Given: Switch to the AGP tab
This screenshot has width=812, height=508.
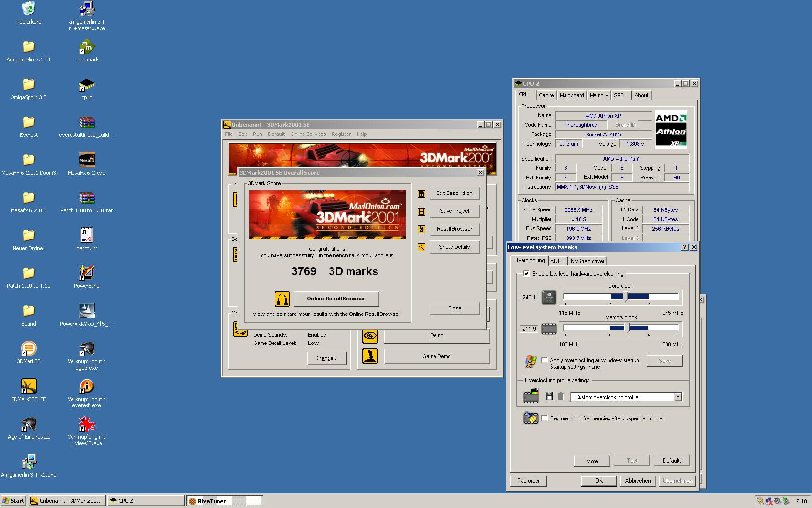Looking at the screenshot, I should pos(556,261).
